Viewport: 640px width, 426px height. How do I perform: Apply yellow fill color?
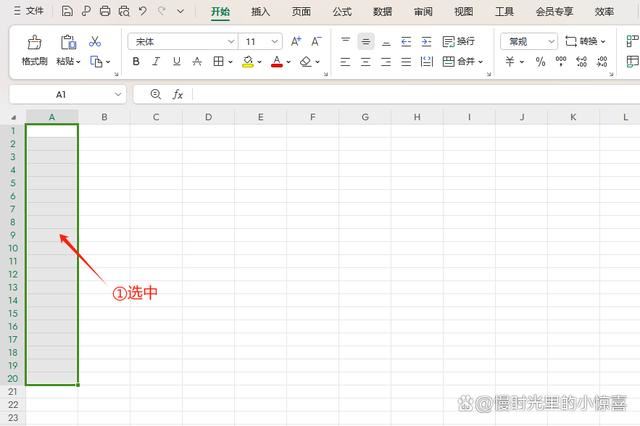248,62
